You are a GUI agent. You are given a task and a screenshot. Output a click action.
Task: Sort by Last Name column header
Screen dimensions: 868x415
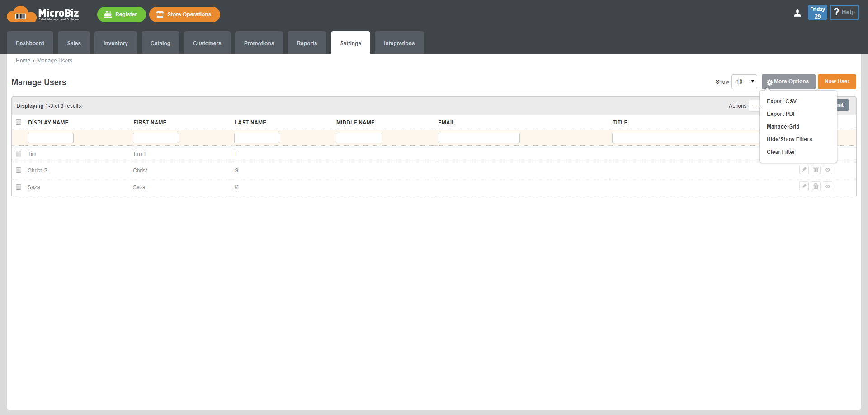coord(250,123)
